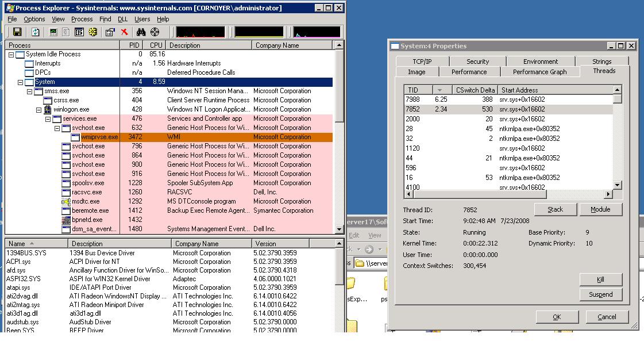Click the racsvc.exe process icon

click(x=65, y=192)
